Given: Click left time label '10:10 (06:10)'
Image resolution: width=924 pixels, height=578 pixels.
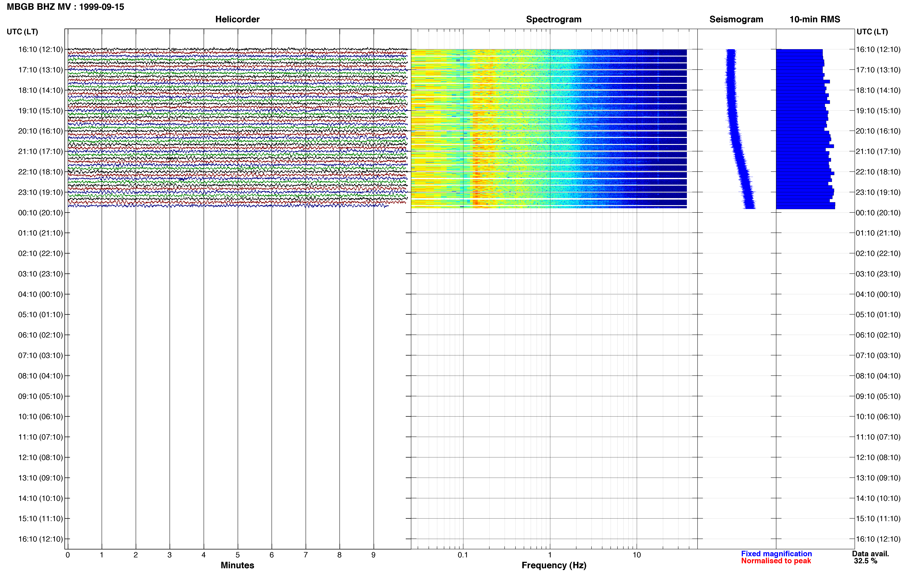Looking at the screenshot, I should 41,417.
